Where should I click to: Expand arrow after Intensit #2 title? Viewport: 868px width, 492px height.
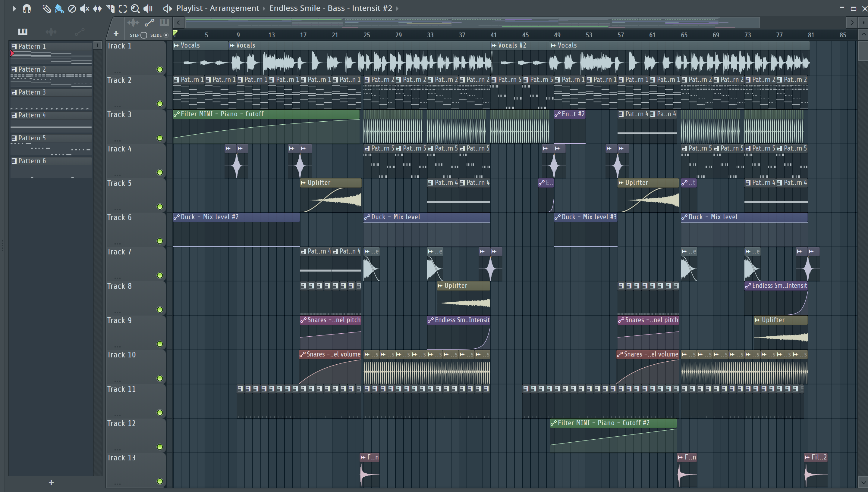click(397, 8)
